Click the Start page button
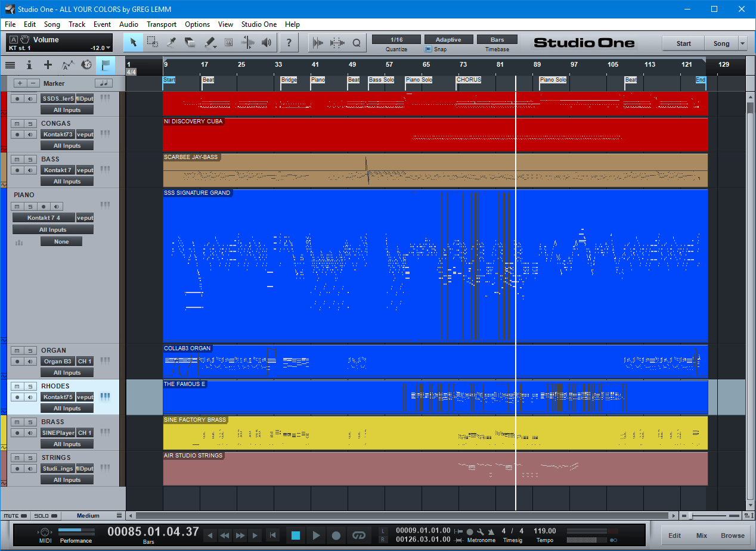 click(683, 43)
